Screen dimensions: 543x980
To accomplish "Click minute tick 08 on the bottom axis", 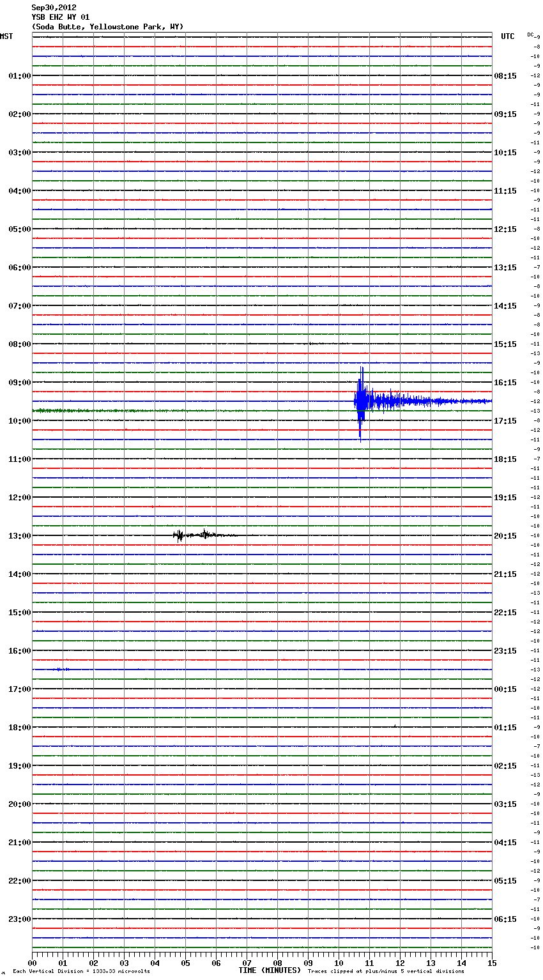I will pos(277,963).
